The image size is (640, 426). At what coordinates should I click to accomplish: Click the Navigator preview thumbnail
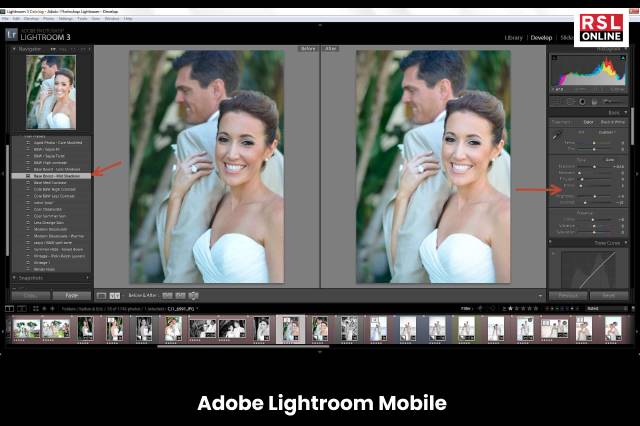tap(51, 92)
